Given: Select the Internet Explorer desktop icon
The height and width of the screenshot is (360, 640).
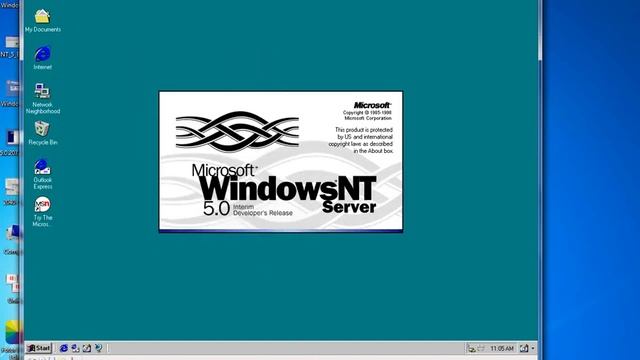Looking at the screenshot, I should click(x=42, y=58).
